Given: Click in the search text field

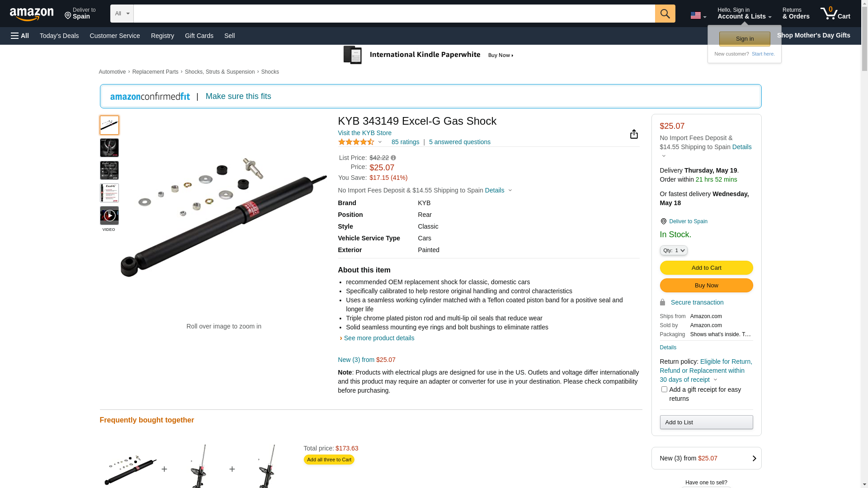Looking at the screenshot, I should (x=394, y=14).
